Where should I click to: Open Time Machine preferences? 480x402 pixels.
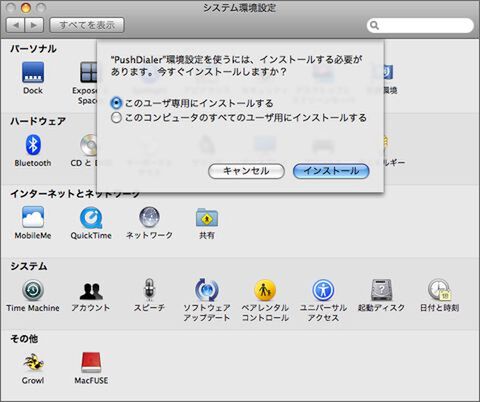point(33,290)
